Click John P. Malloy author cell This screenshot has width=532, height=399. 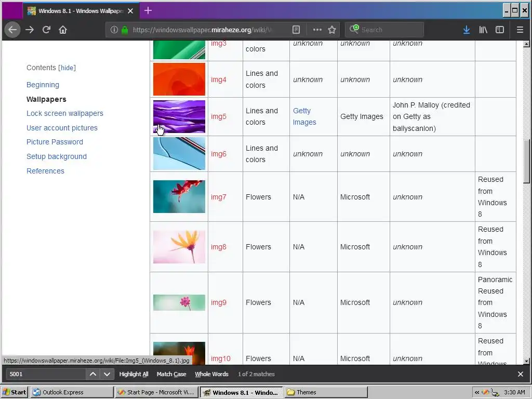pos(432,117)
